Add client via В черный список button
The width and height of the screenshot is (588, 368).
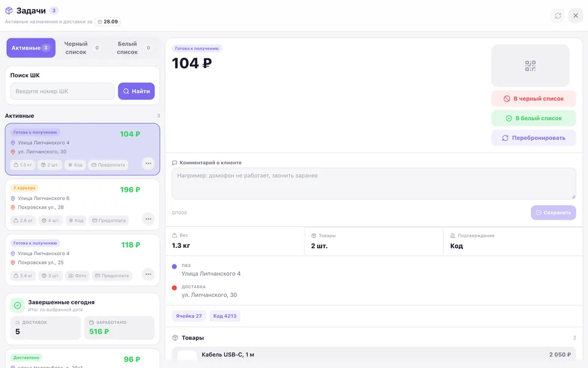(533, 99)
